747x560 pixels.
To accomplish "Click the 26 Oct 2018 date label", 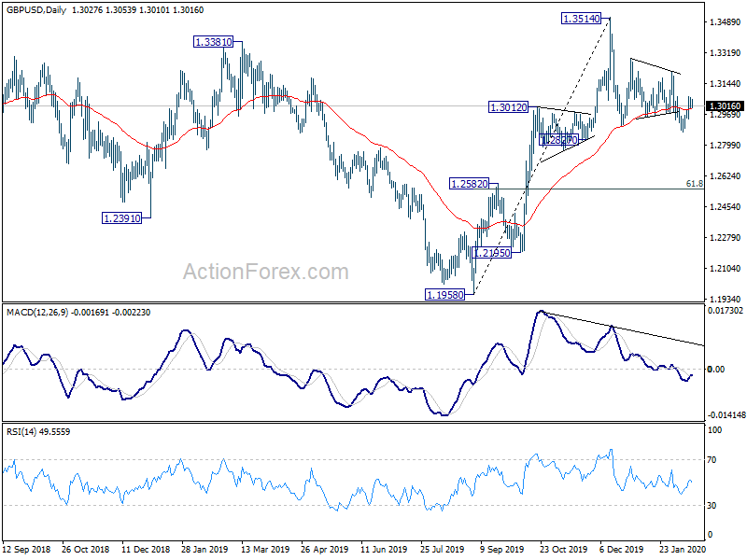I will [85, 550].
